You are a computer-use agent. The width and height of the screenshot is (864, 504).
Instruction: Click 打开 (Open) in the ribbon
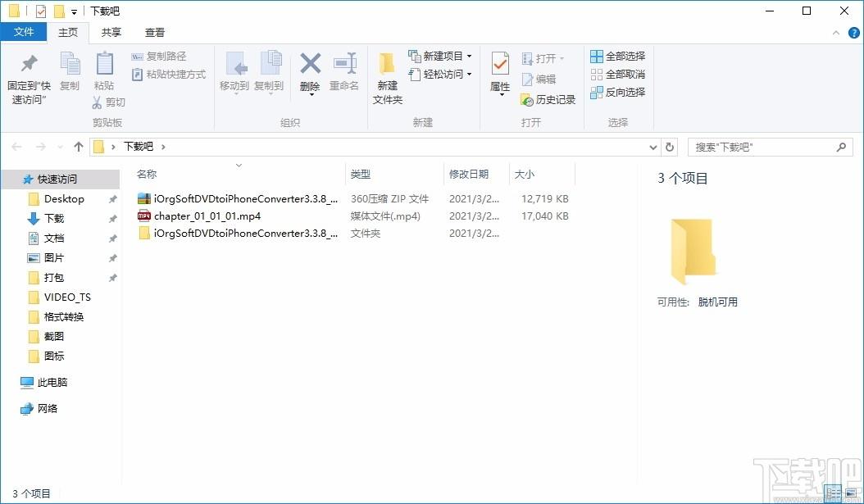click(543, 58)
